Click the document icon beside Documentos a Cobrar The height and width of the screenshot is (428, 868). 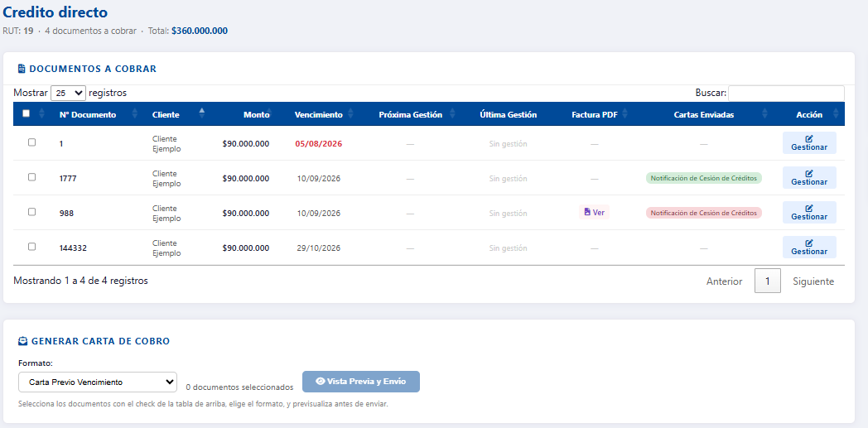tap(22, 69)
